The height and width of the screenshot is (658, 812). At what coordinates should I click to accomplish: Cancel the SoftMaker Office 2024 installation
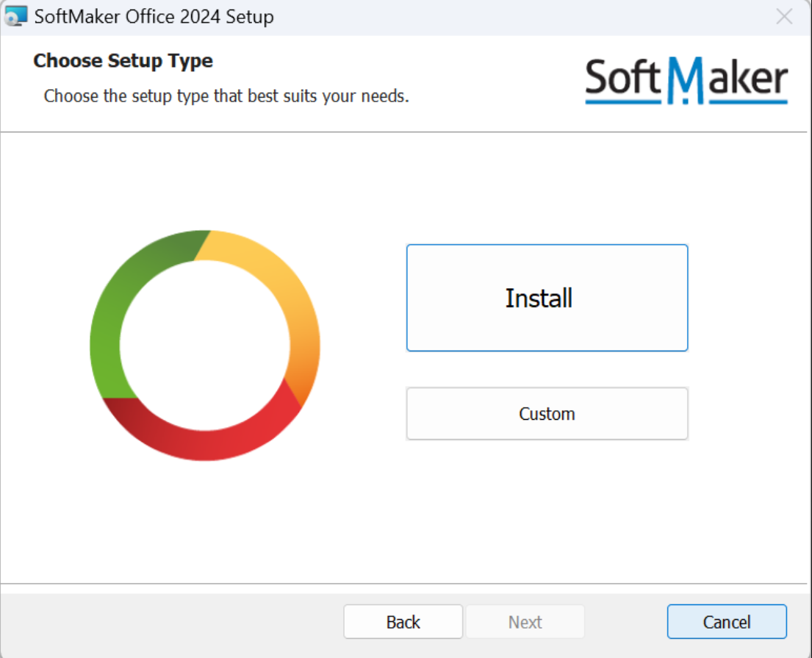click(x=726, y=621)
